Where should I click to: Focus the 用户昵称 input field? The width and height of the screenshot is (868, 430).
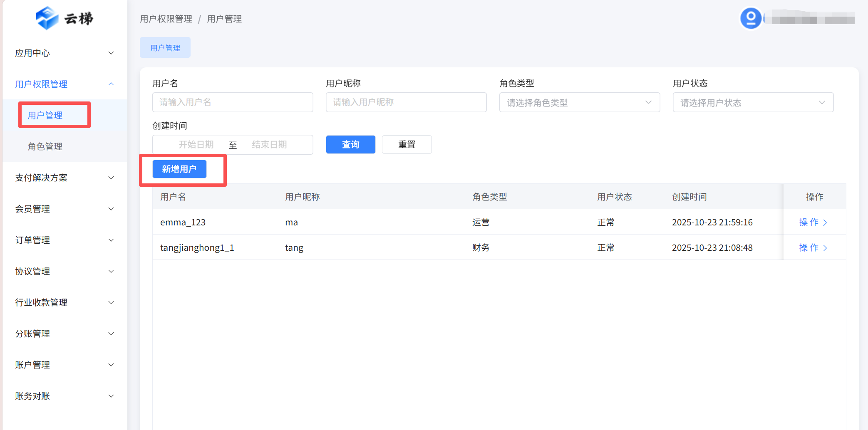click(406, 103)
